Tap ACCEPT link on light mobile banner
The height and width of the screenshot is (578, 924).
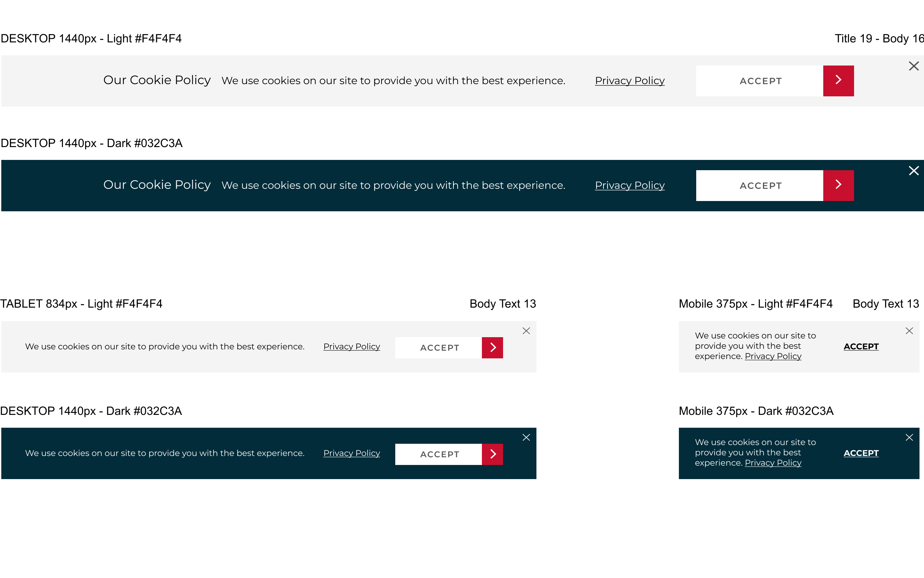(861, 346)
